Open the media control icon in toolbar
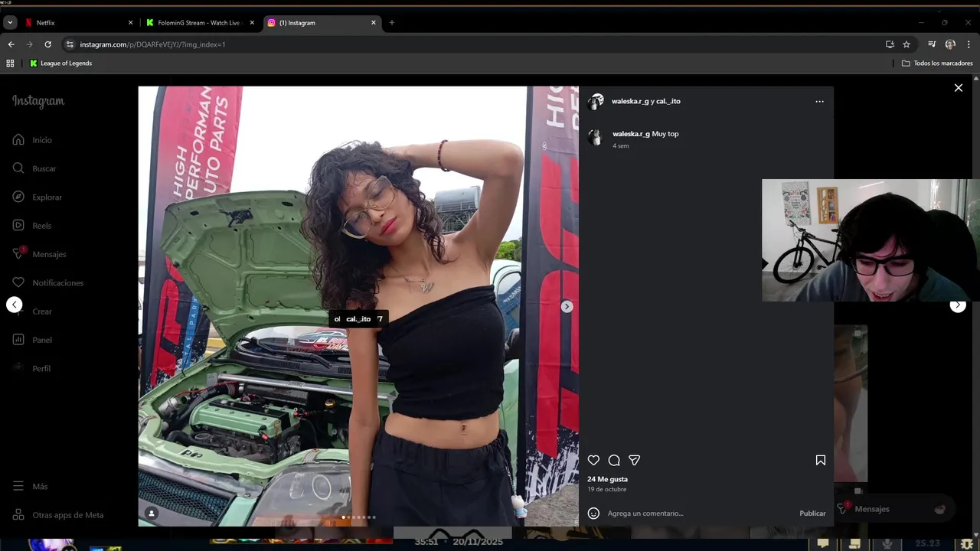This screenshot has height=551, width=980. pos(932,44)
